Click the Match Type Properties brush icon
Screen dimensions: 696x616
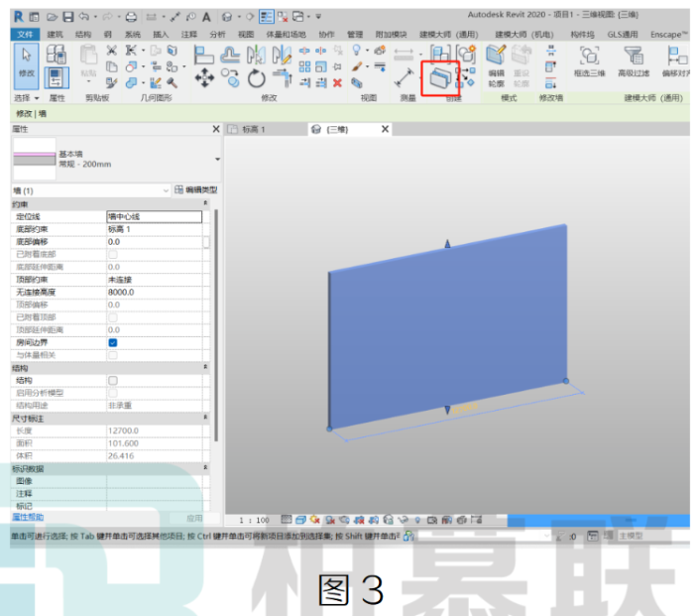111,82
